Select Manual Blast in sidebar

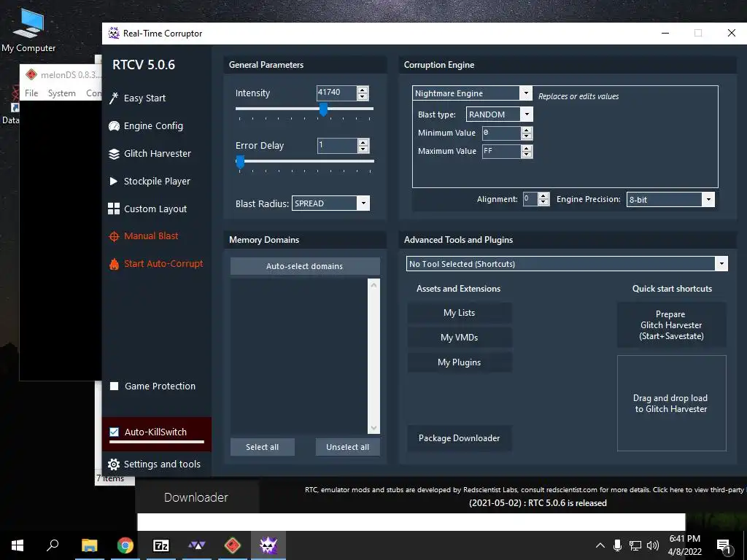point(151,236)
